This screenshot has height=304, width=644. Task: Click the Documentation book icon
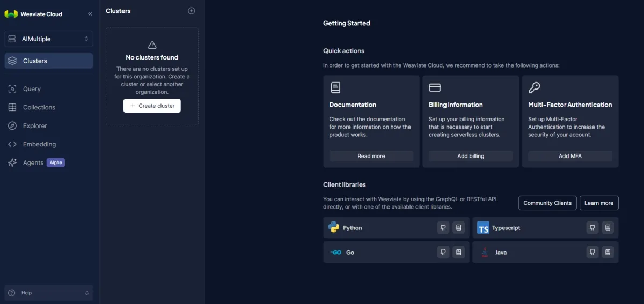click(335, 87)
